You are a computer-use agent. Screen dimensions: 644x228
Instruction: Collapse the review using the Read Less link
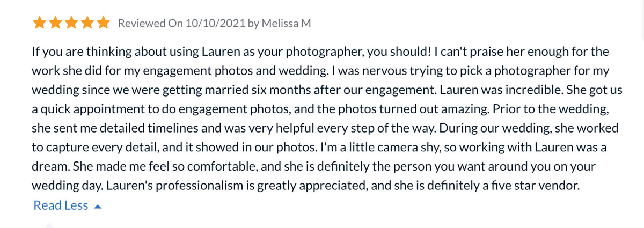(x=61, y=205)
